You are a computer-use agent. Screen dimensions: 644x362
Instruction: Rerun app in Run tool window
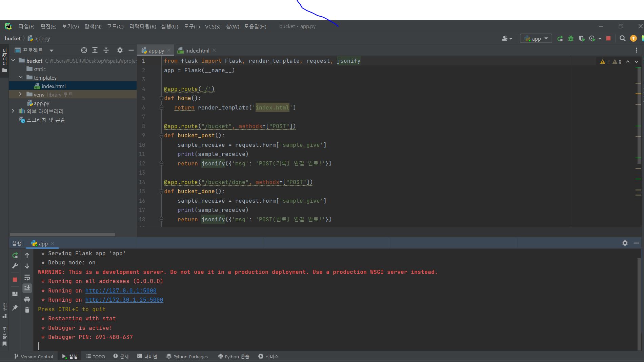[x=15, y=255]
